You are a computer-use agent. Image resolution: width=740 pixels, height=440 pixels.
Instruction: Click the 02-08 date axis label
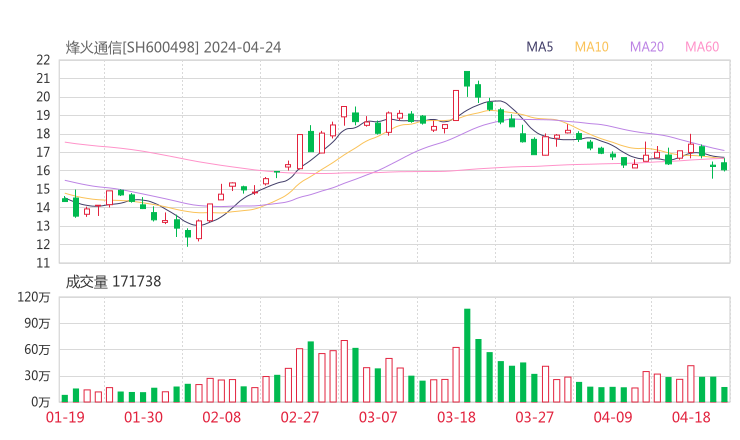[x=221, y=417]
